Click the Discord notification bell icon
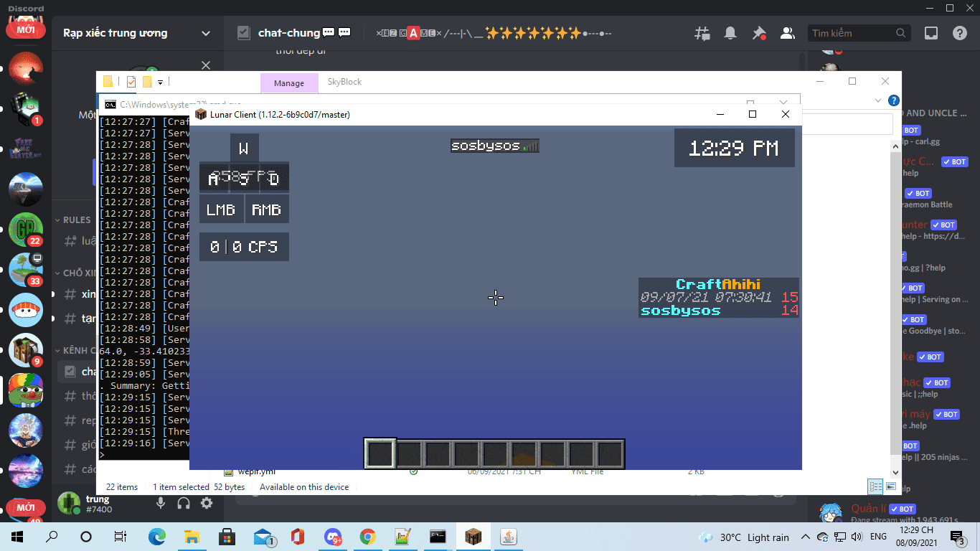This screenshot has height=551, width=980. (x=730, y=33)
